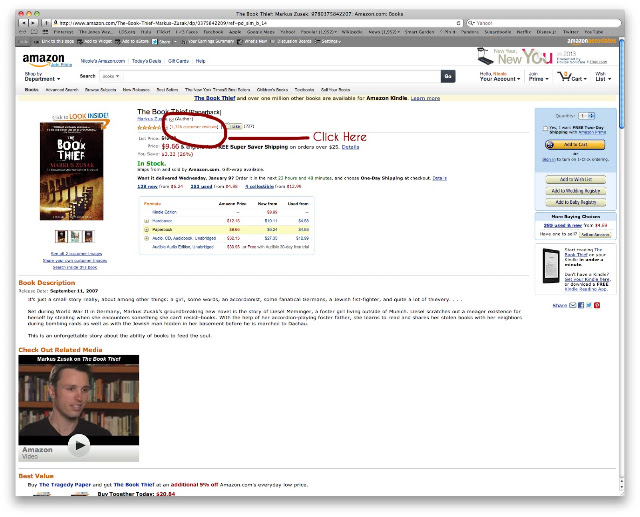The image size is (640, 517).
Task: Open Nicole's Amazon.com link
Action: (102, 61)
